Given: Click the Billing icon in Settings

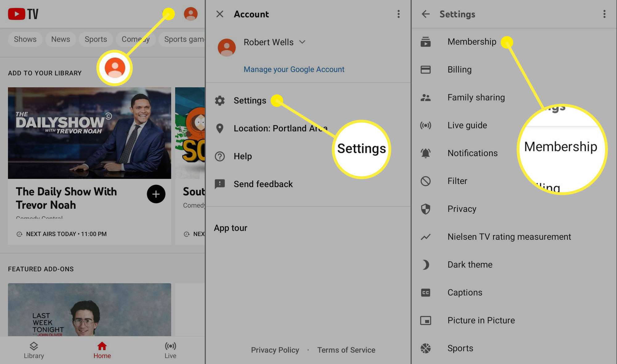Looking at the screenshot, I should [x=425, y=69].
